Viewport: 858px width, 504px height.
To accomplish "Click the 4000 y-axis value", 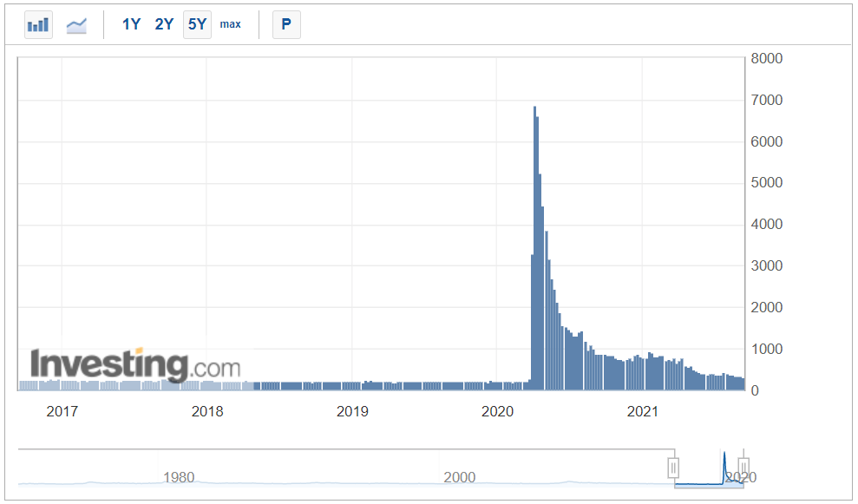I will 767,225.
